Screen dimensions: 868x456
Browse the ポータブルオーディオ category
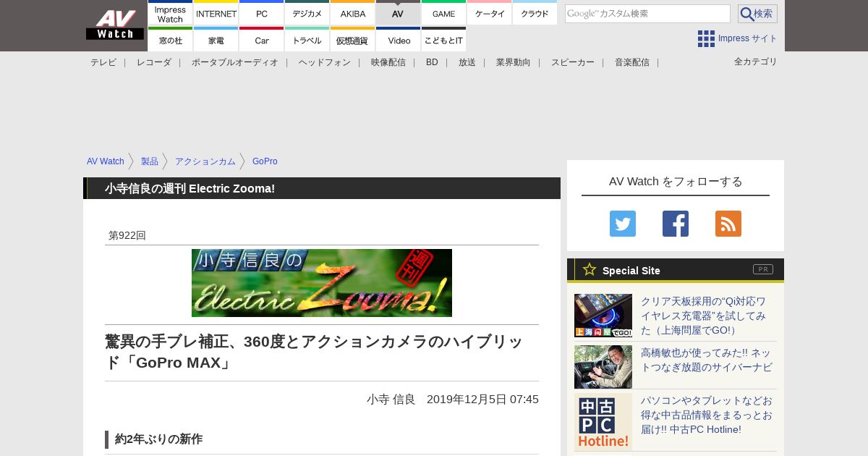tap(235, 62)
